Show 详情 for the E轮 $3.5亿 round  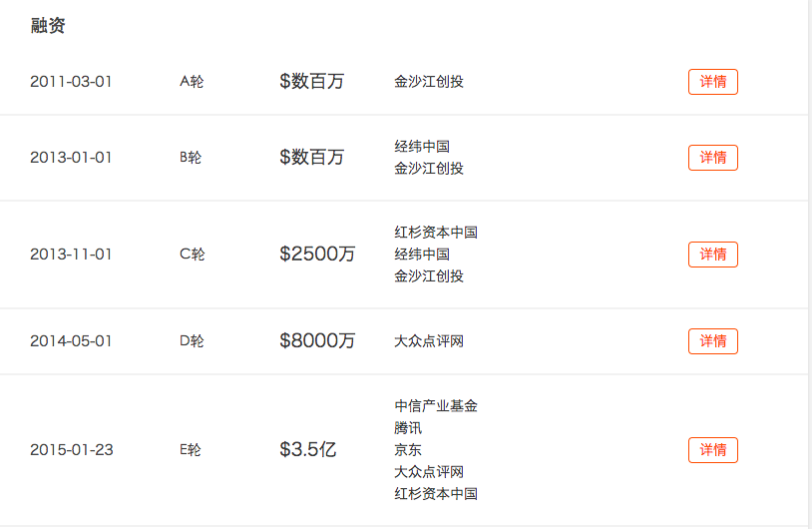(712, 450)
